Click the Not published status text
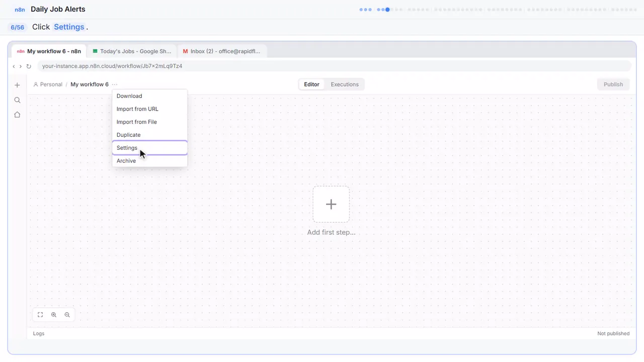644x362 pixels. point(613,333)
